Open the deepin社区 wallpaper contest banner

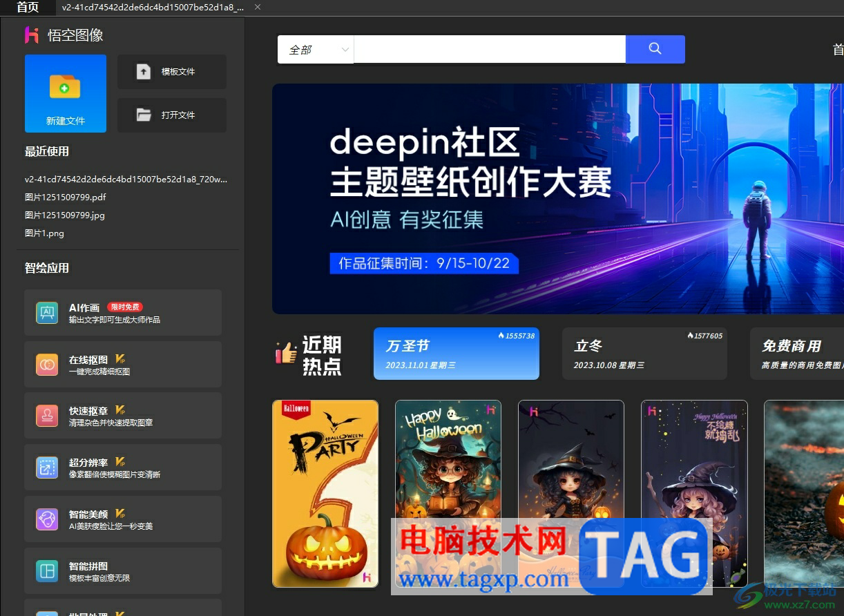(x=558, y=199)
